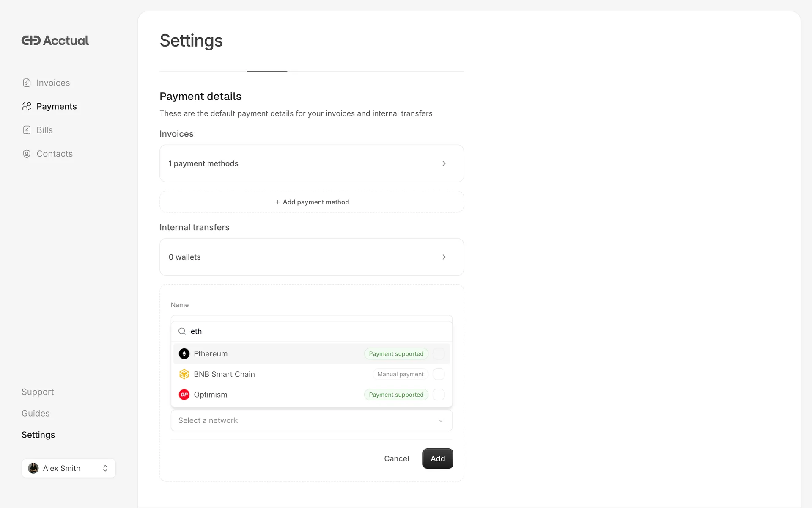Click the Add payment method button

(x=312, y=202)
